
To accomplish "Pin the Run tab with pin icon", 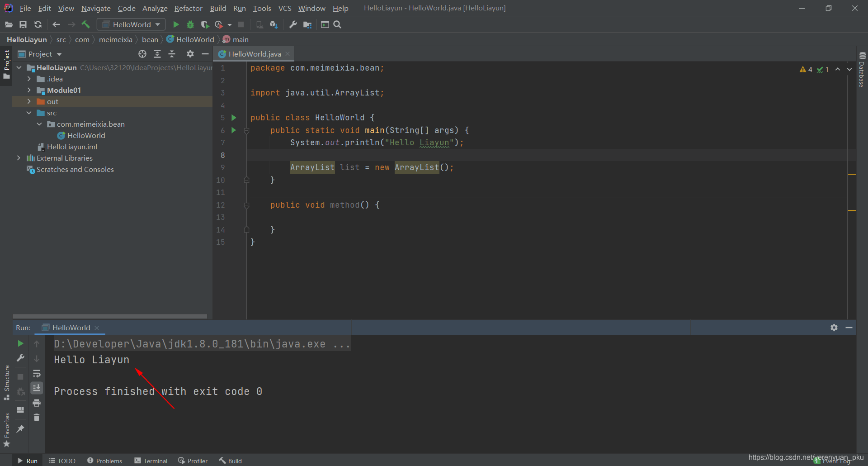I will click(x=20, y=428).
